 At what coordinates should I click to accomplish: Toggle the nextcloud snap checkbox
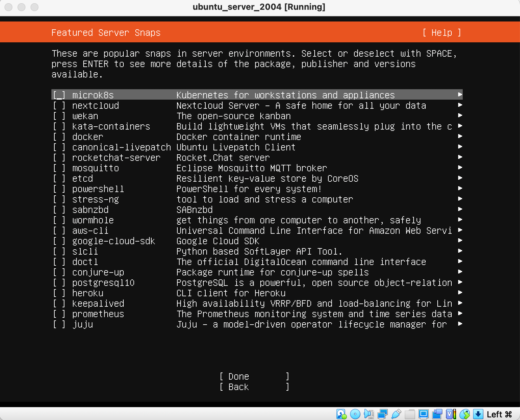tap(59, 105)
